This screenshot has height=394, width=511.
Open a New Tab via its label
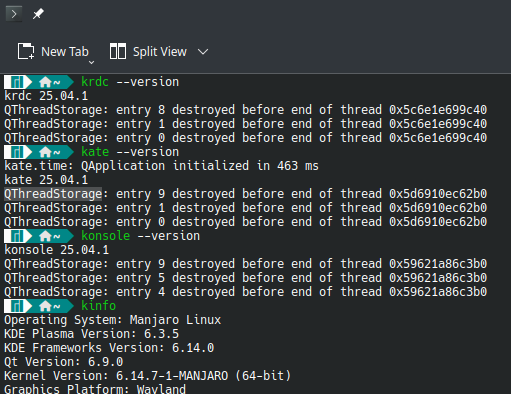coord(65,52)
